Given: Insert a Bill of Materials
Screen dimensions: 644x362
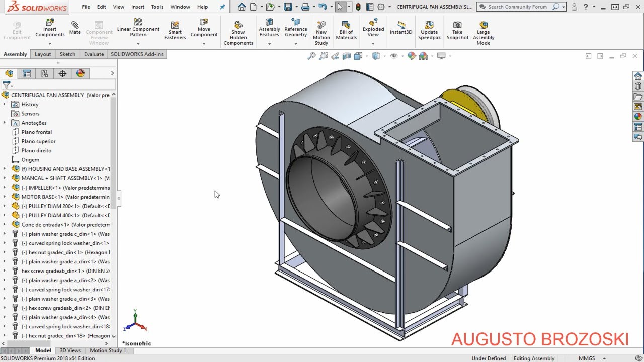Looking at the screenshot, I should [346, 31].
